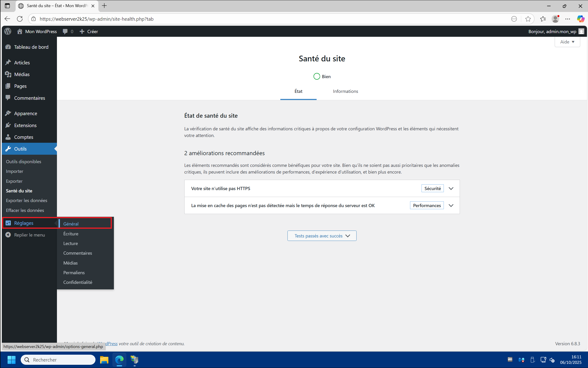Open the Copilot icon in the browser toolbar
Viewport: 588px width, 368px height.
(580, 19)
